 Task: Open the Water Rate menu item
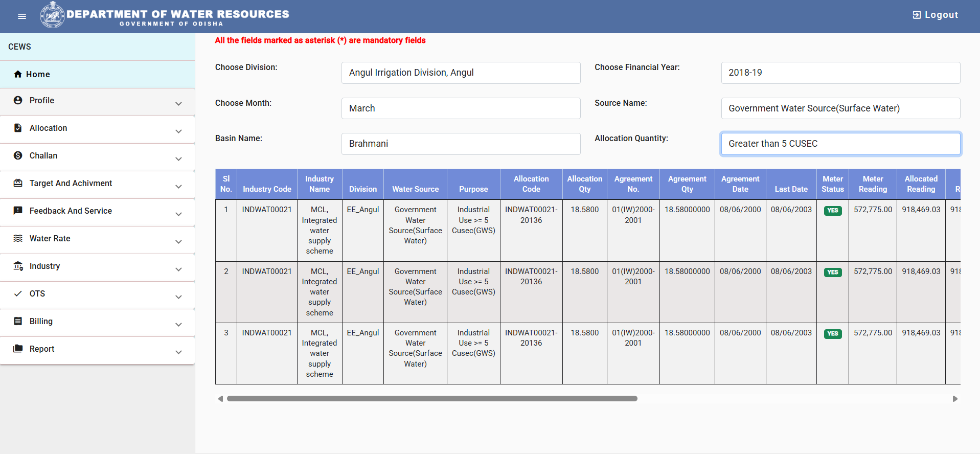97,240
